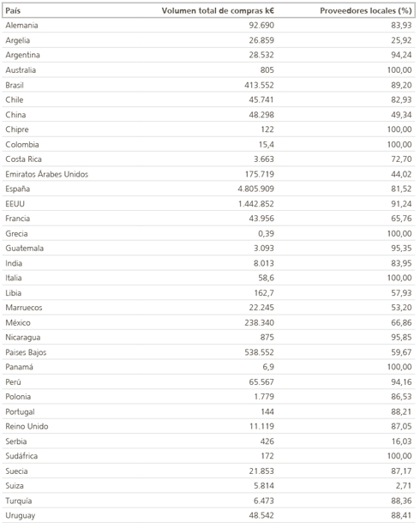Click the Suiza local percentage 2,71
Viewport: 420px width, 528px height.
click(x=401, y=485)
